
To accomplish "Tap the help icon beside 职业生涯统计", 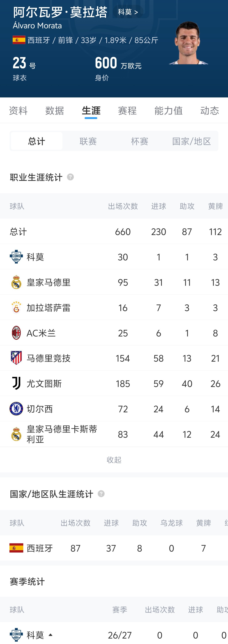I will pos(70,177).
